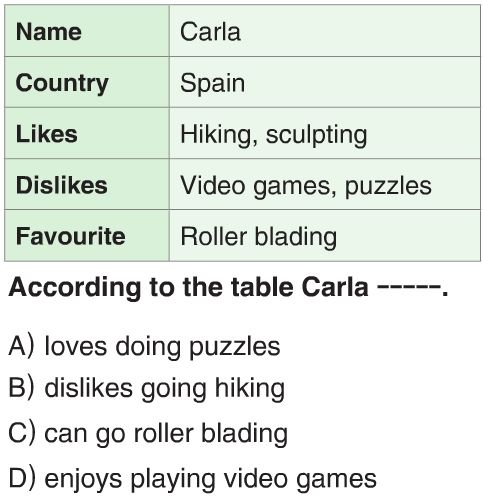This screenshot has width=484, height=503.
Task: Click the Hiking, sculpting cell
Action: (325, 133)
